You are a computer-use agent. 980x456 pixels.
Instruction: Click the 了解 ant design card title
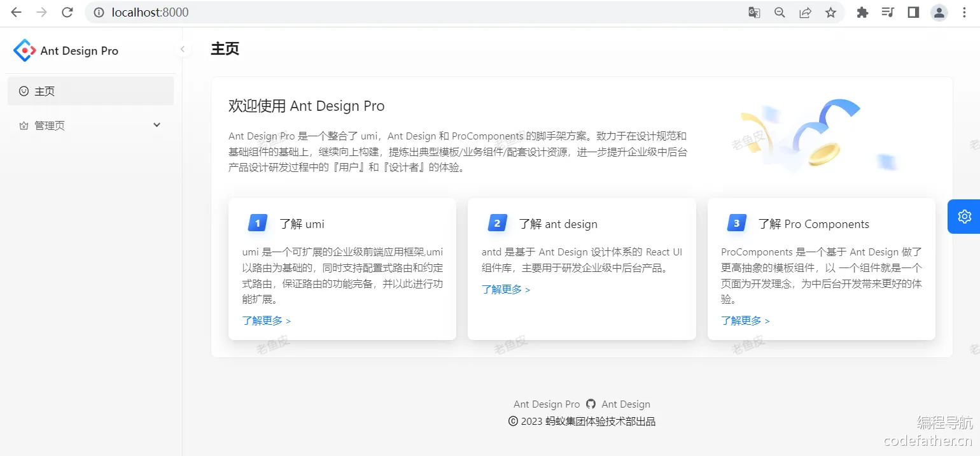point(558,224)
